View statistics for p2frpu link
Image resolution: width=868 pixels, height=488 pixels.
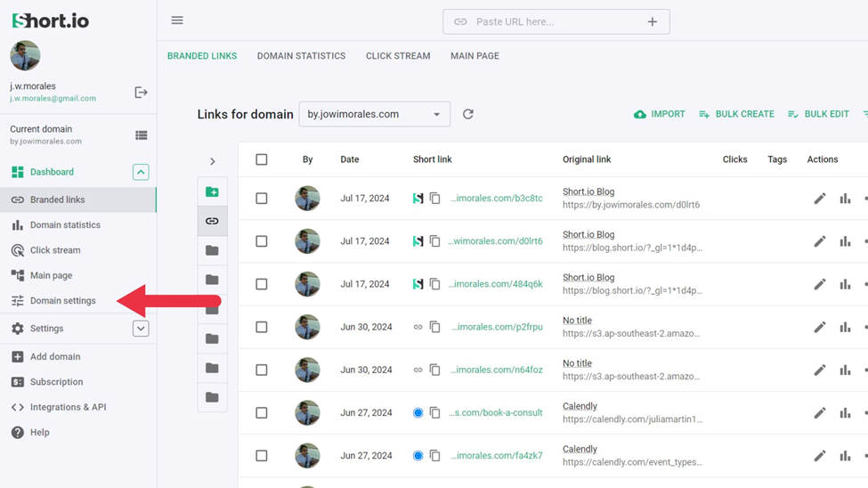845,327
